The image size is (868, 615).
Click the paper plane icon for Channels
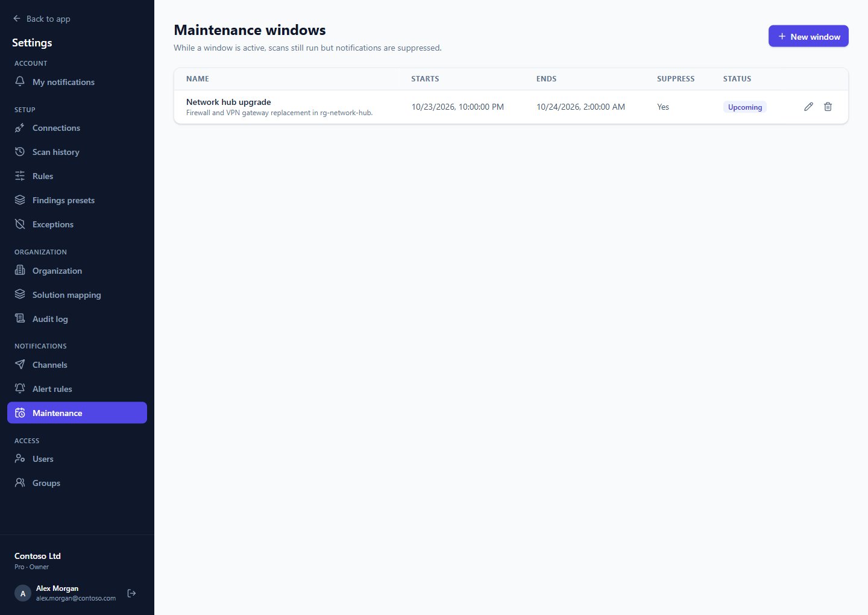coord(20,365)
